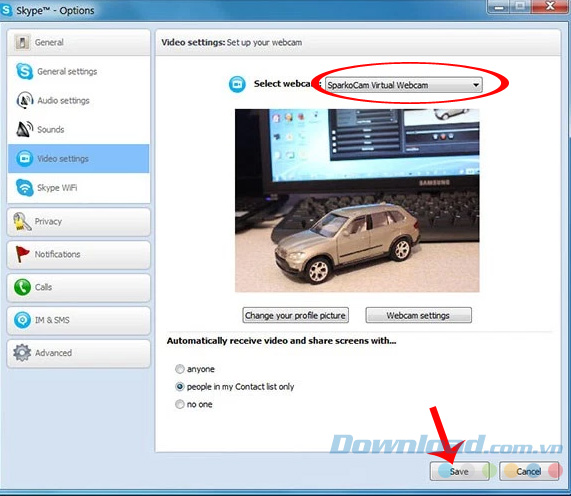Open Skype WiFi settings
Image resolution: width=571 pixels, height=496 pixels.
tap(78, 188)
